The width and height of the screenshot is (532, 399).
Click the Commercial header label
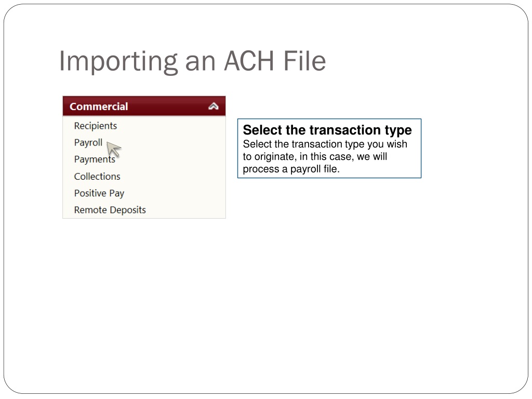pyautogui.click(x=99, y=107)
